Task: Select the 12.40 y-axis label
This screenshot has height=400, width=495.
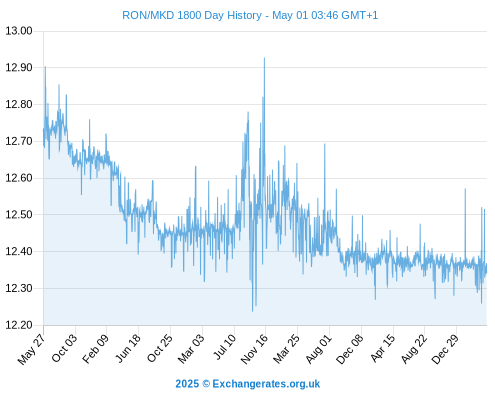Action: click(x=19, y=251)
